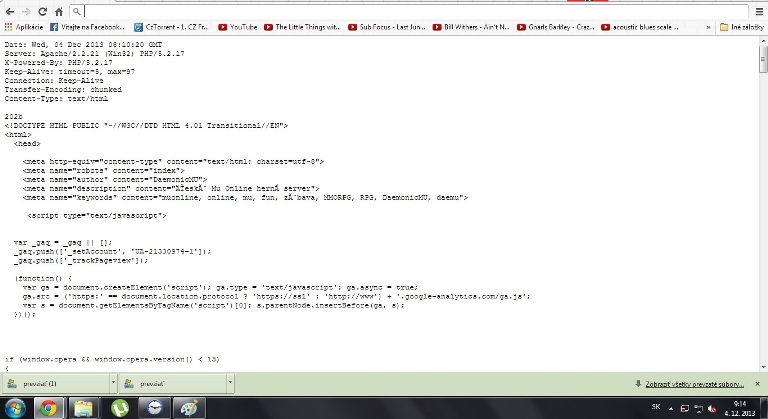
Task: Open the YouTube bookmark
Action: (x=238, y=28)
